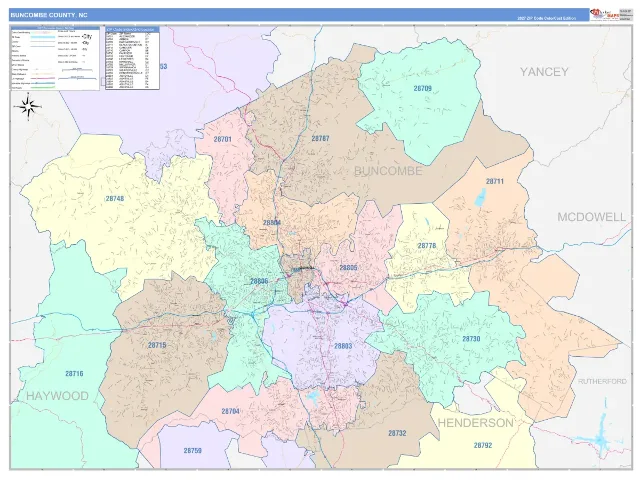Click the HAYWOOD county label

click(57, 396)
